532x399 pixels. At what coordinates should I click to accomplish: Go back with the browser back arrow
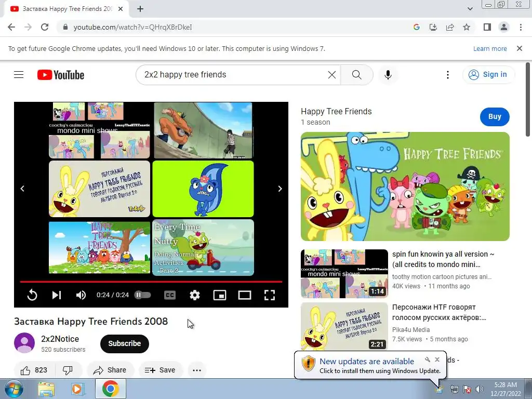[x=11, y=27]
